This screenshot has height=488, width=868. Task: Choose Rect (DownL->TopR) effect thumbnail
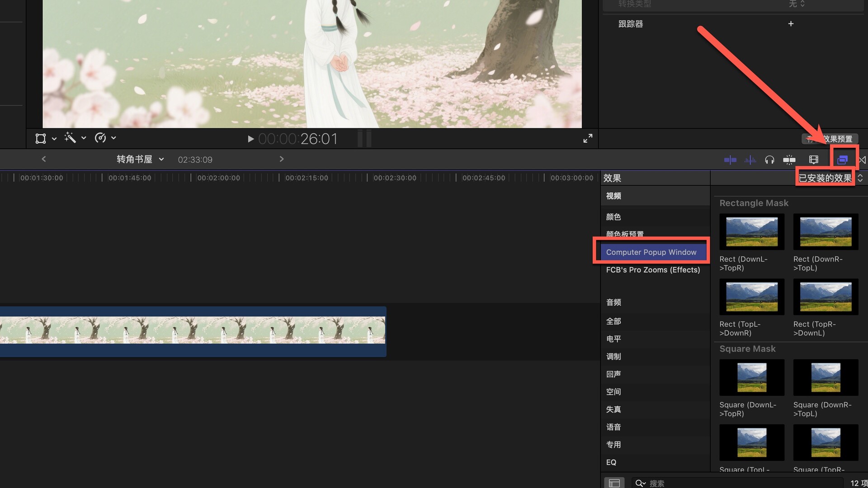tap(752, 232)
